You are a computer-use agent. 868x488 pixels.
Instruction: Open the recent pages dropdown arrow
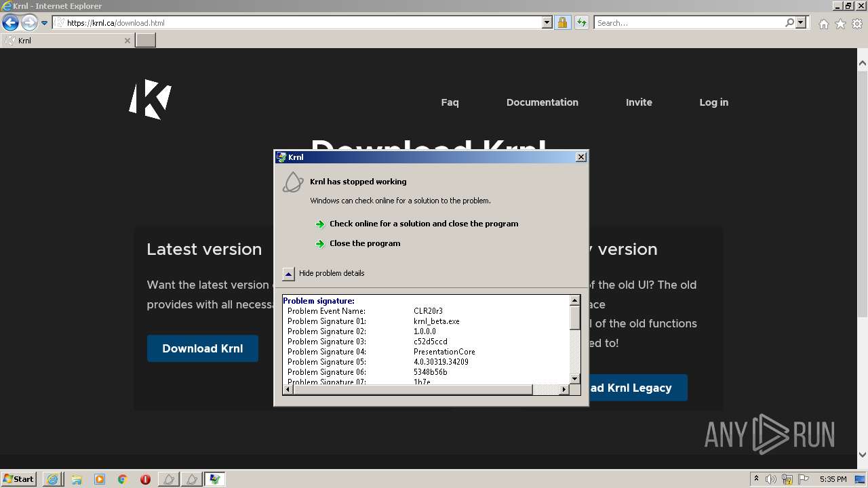pos(45,23)
